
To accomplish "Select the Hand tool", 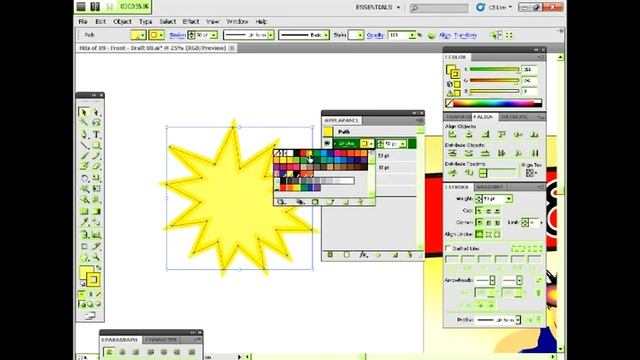I will 84,258.
